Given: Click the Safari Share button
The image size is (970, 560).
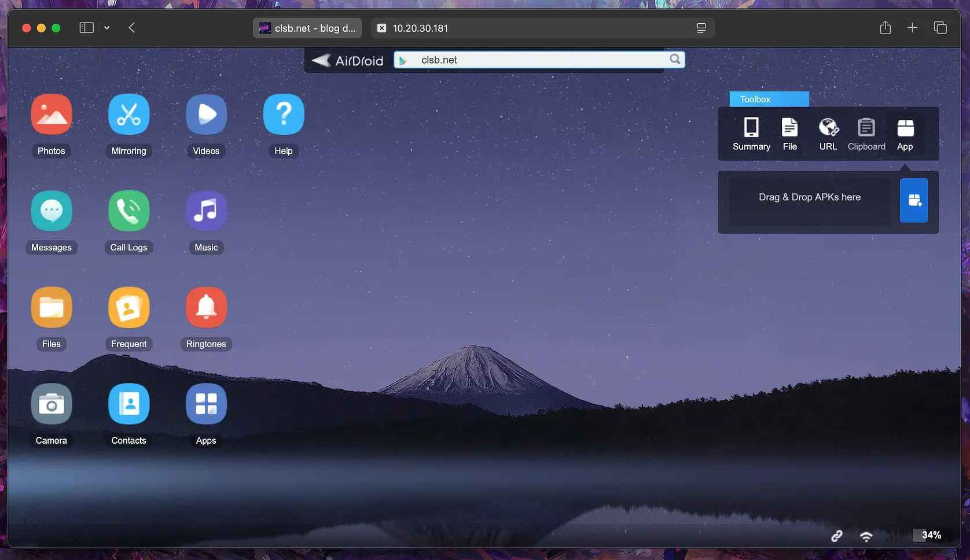Looking at the screenshot, I should coord(885,28).
